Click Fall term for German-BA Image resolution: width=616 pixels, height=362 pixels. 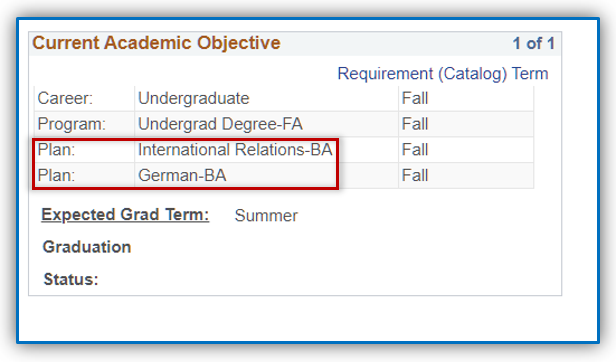tap(415, 175)
